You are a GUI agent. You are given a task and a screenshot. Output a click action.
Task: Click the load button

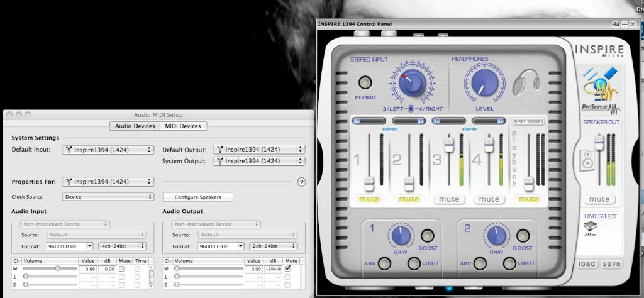click(587, 264)
